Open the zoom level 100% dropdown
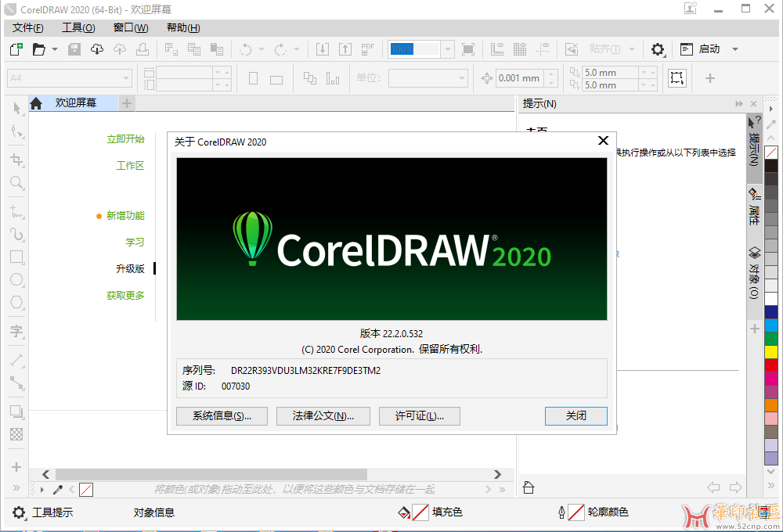Image resolution: width=783 pixels, height=532 pixels. 447,49
